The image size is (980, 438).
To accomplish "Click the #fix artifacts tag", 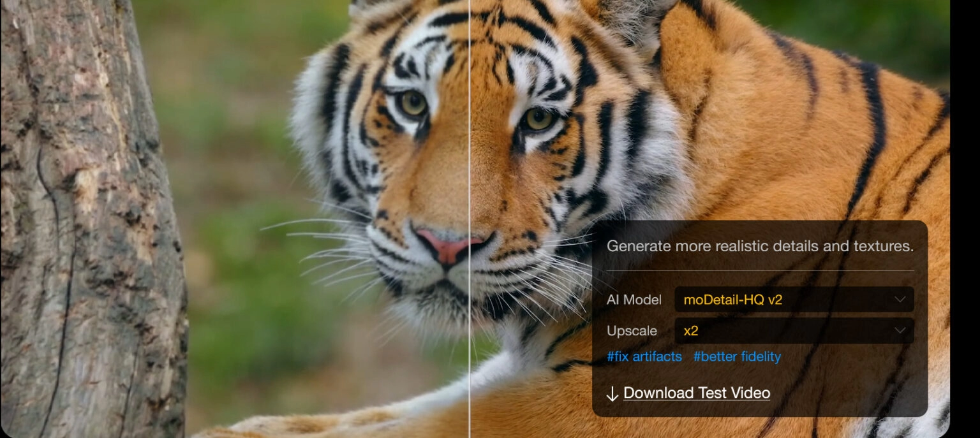I will pyautogui.click(x=644, y=357).
